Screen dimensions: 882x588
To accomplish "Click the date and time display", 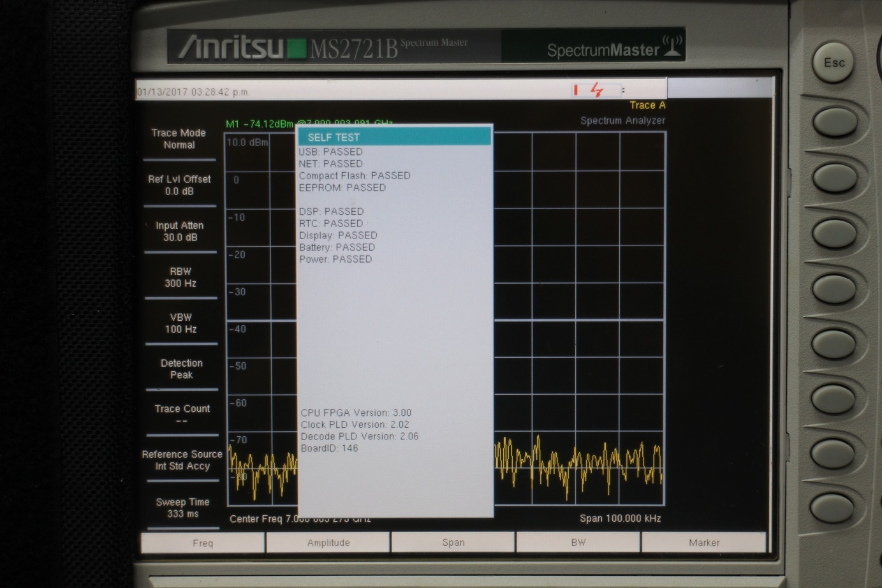I will 193,92.
